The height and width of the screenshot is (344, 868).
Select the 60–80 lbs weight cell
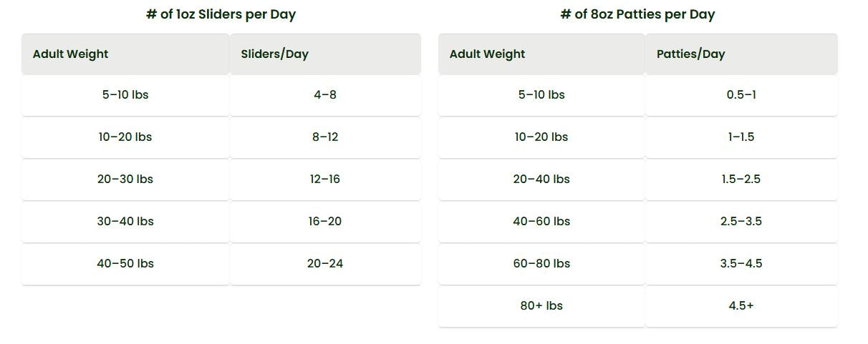(x=541, y=263)
